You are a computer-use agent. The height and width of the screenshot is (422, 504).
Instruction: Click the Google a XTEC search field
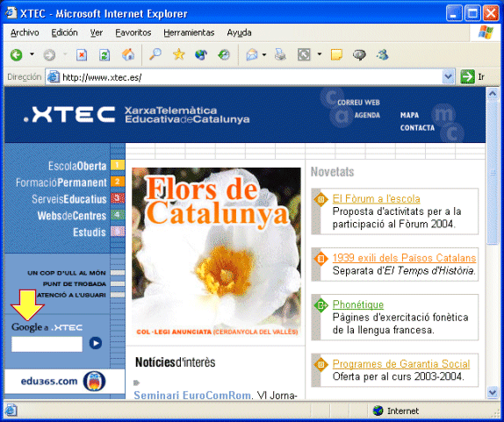(47, 344)
